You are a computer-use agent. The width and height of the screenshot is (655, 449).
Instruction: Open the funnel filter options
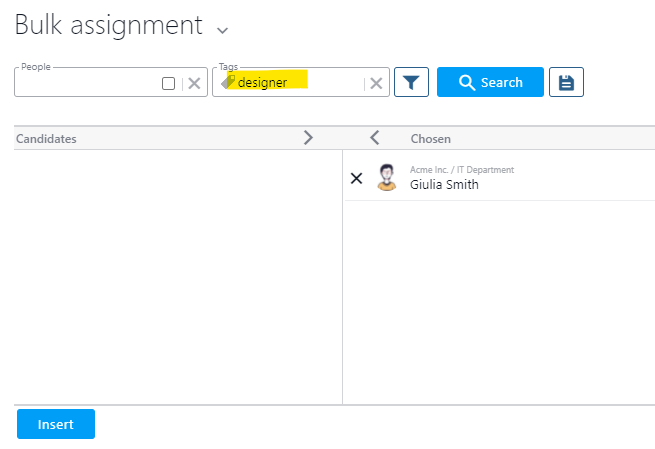click(x=411, y=82)
